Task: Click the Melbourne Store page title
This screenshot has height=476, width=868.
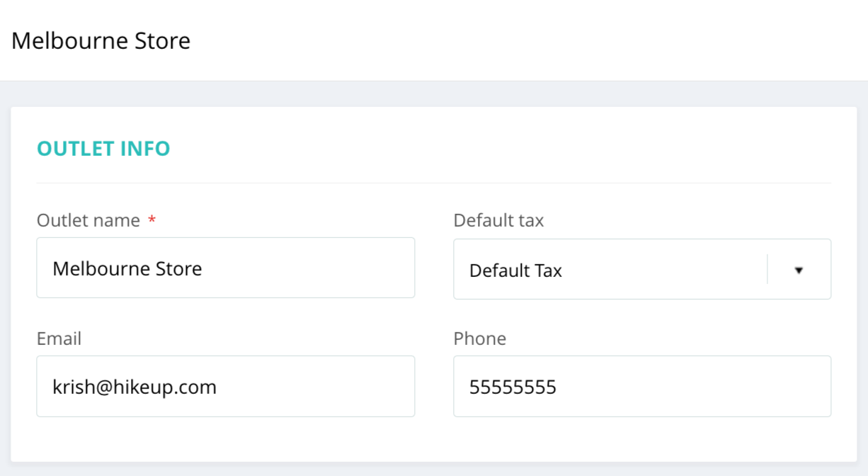Action: pyautogui.click(x=101, y=40)
